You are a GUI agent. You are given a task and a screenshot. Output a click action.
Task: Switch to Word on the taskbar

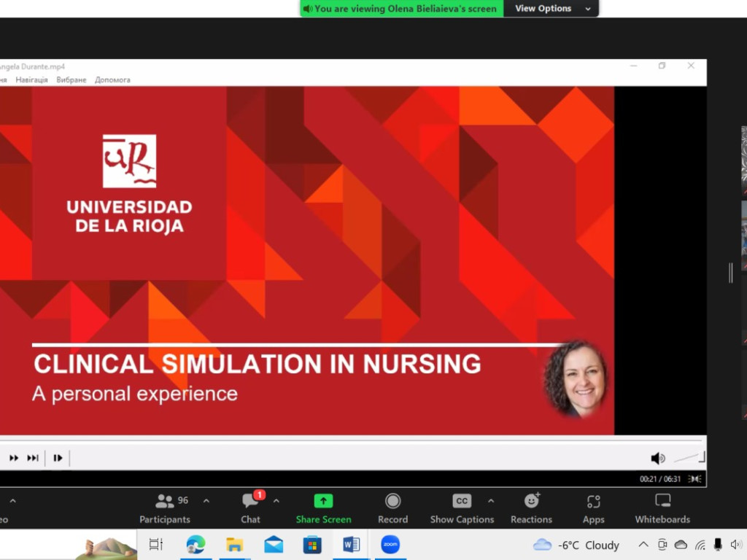[351, 544]
